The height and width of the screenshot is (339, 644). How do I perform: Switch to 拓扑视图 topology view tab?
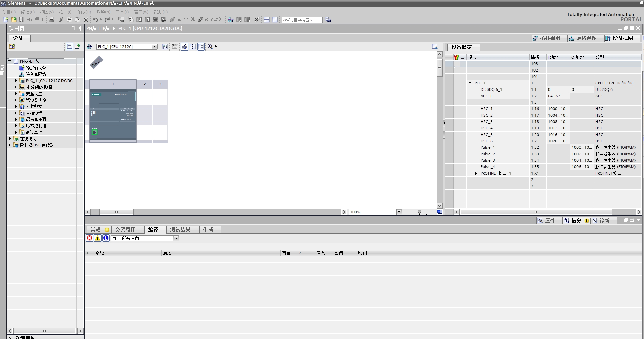pyautogui.click(x=549, y=38)
